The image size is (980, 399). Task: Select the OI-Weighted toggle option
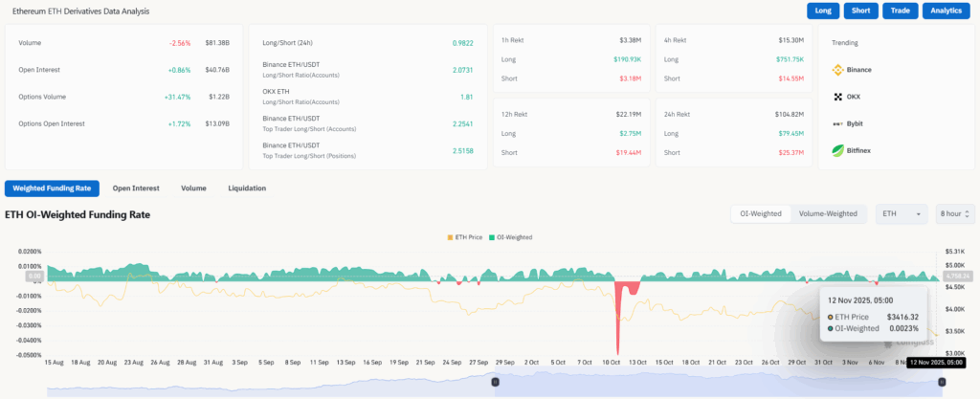coord(761,213)
